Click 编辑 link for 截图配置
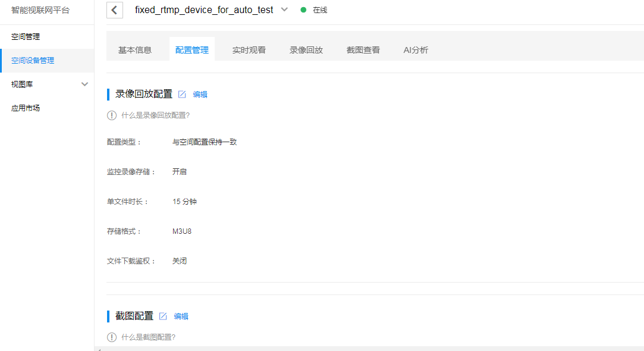Viewport: 644px width, 351px height. click(x=181, y=316)
